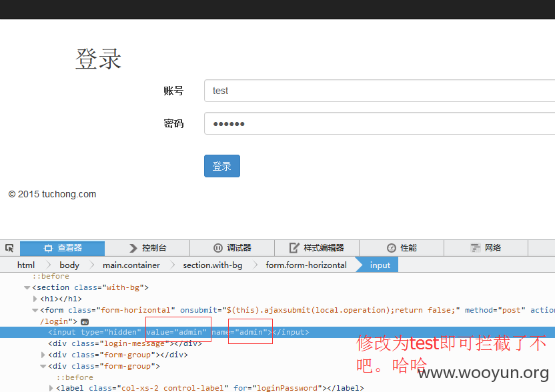Select the hidden input markup row
This screenshot has height=392, width=555.
[x=277, y=332]
